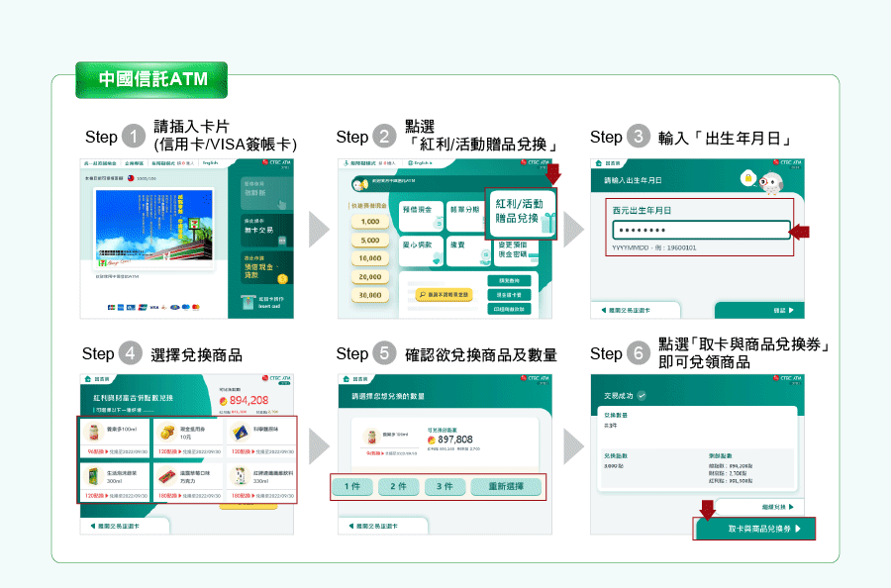Click the yakult product image in Step 5
891x588 pixels.
371,437
